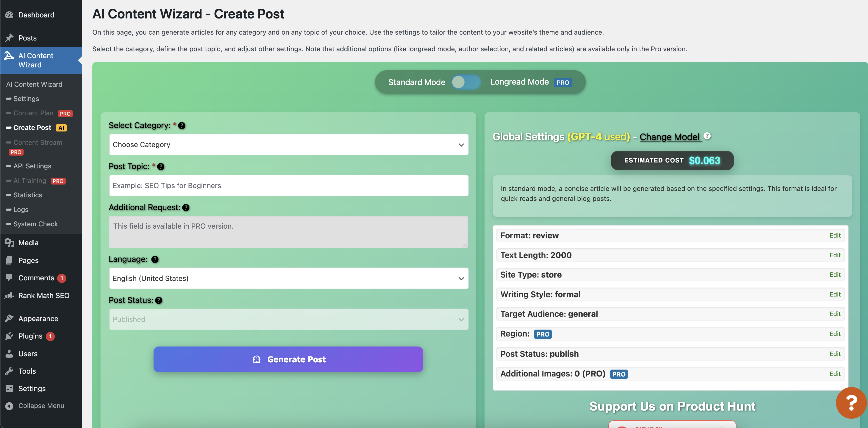Screen dimensions: 868x428
Task: Click help icon next to Post Status label
Action: click(x=158, y=300)
